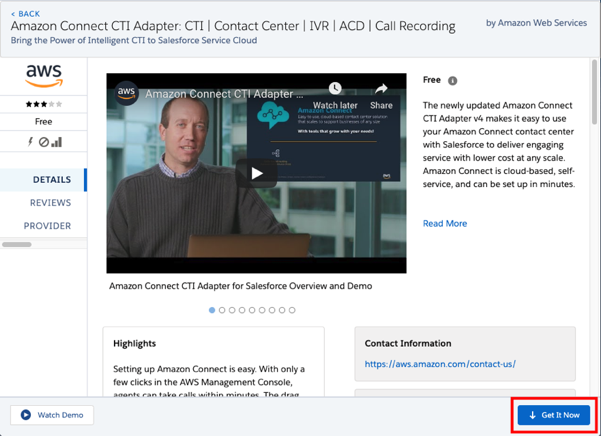Click the subtitle Bring the Power of Intelligent CTI

click(x=134, y=40)
